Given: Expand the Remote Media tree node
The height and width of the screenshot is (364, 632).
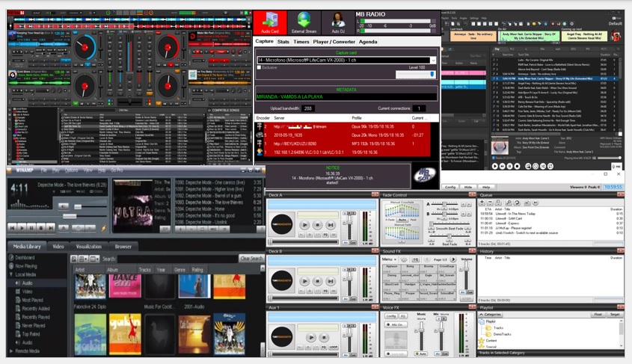Looking at the screenshot, I should (x=11, y=351).
